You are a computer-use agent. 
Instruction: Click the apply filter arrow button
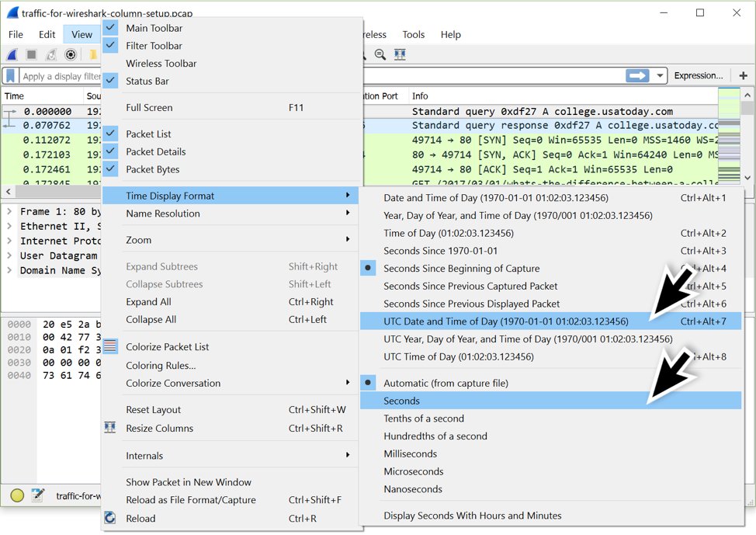coord(637,76)
